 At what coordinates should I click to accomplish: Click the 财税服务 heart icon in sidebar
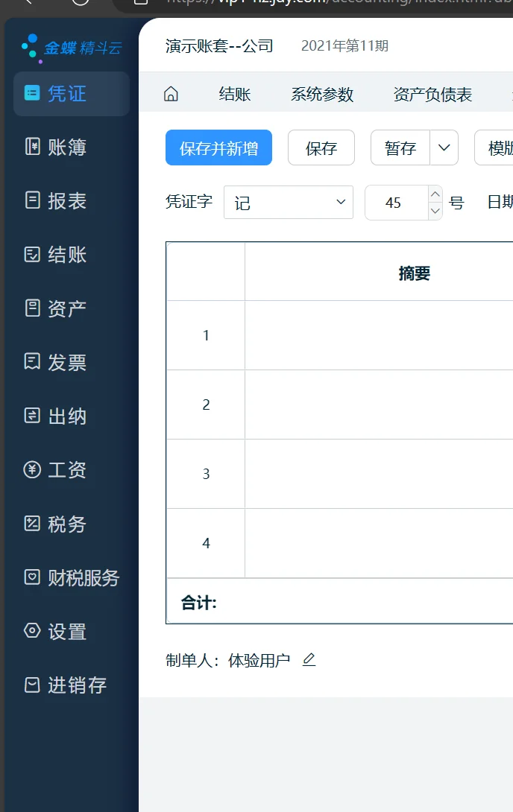pyautogui.click(x=32, y=577)
